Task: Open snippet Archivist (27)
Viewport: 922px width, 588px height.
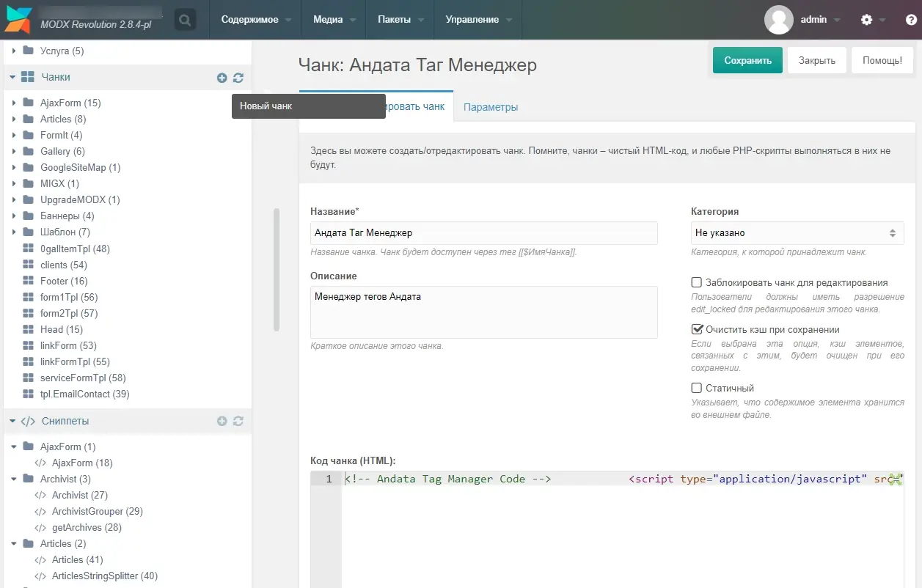Action: (x=80, y=495)
